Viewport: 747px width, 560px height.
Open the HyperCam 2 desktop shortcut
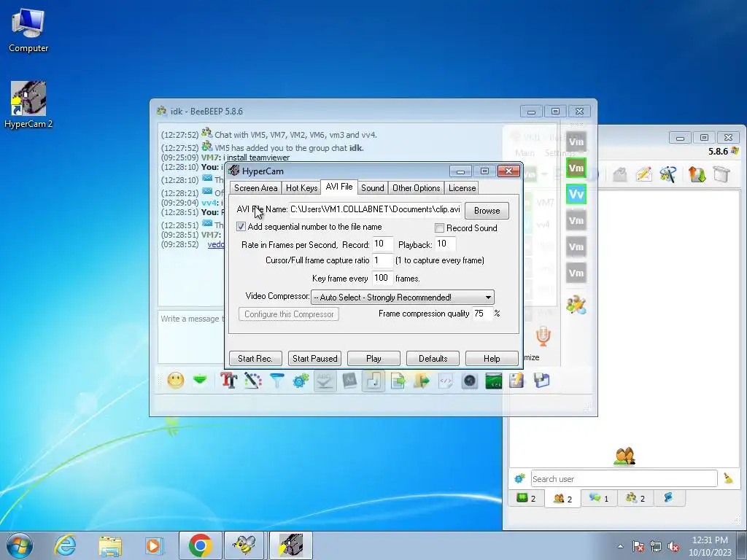tap(28, 105)
